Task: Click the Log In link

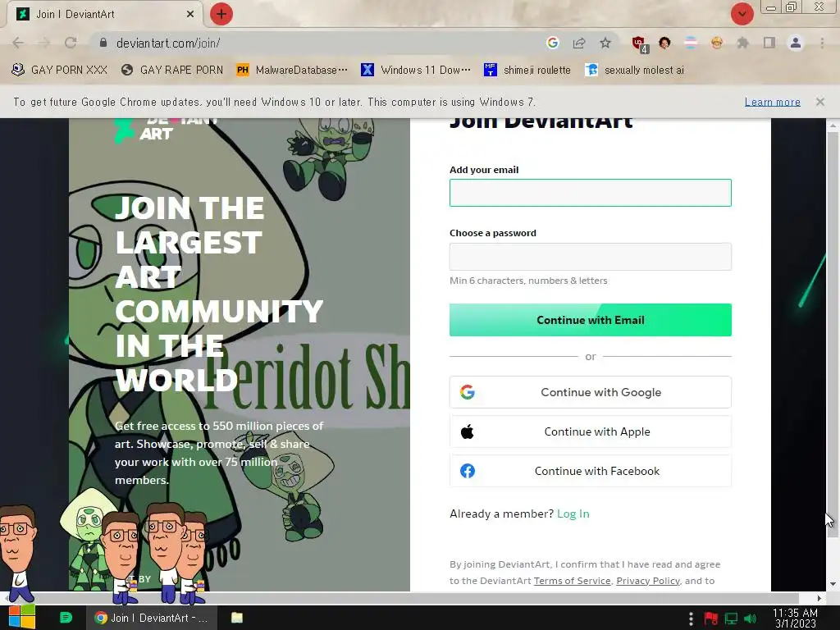Action: point(573,514)
